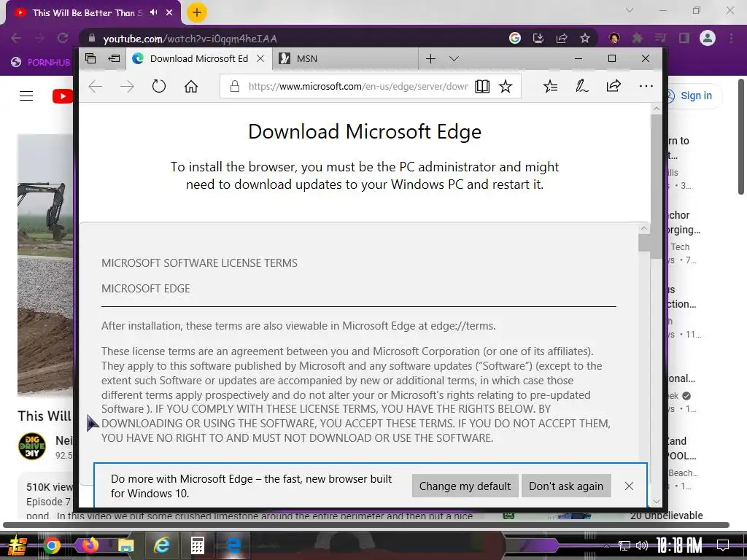Add page to favorites star in Edge

coord(506,86)
